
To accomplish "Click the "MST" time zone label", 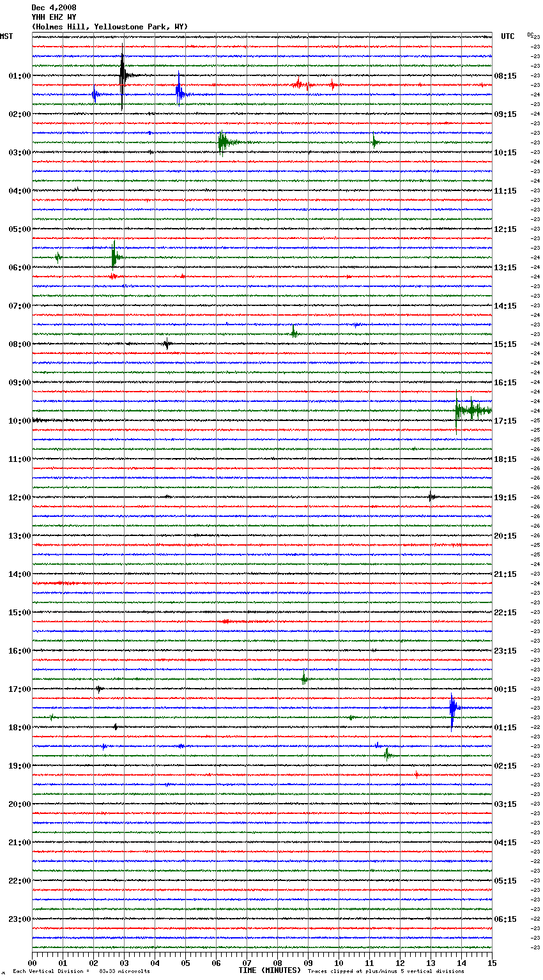I will tap(6, 36).
